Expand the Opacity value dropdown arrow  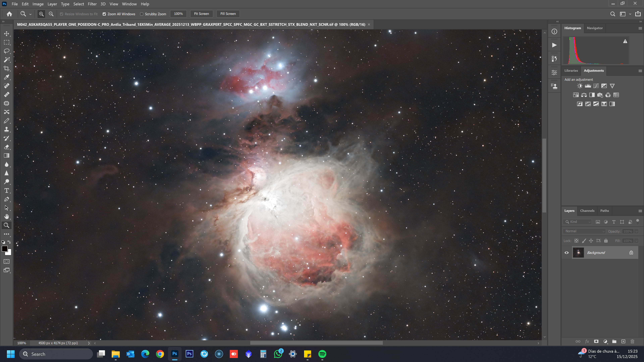pos(636,231)
